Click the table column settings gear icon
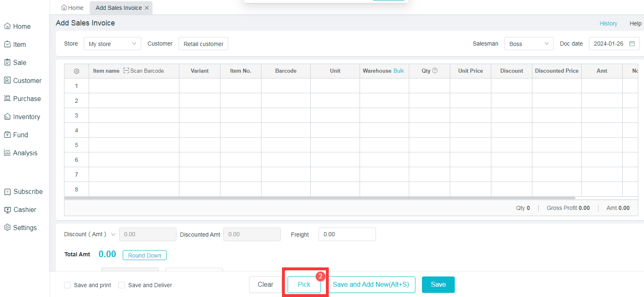 [76, 71]
